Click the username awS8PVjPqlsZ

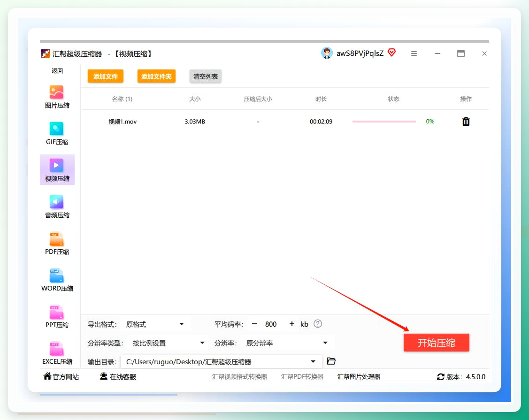360,53
